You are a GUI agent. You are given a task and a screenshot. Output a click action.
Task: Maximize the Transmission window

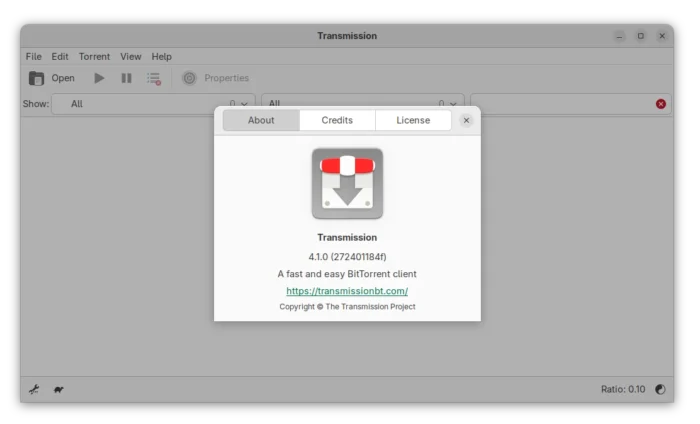tap(641, 36)
